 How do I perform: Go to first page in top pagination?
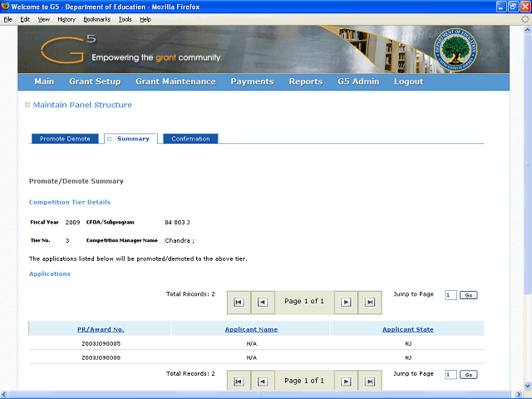(239, 302)
